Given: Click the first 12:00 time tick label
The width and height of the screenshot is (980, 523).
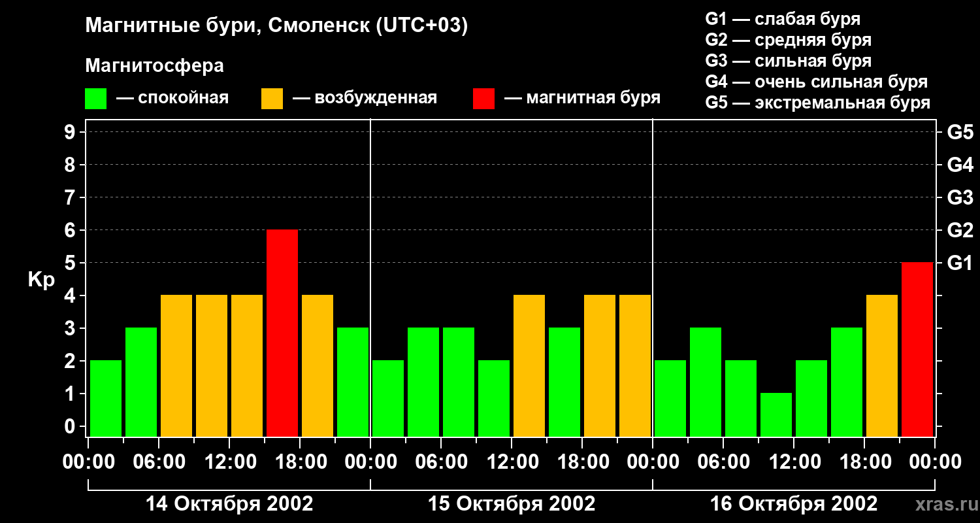Looking at the screenshot, I should pyautogui.click(x=229, y=462).
